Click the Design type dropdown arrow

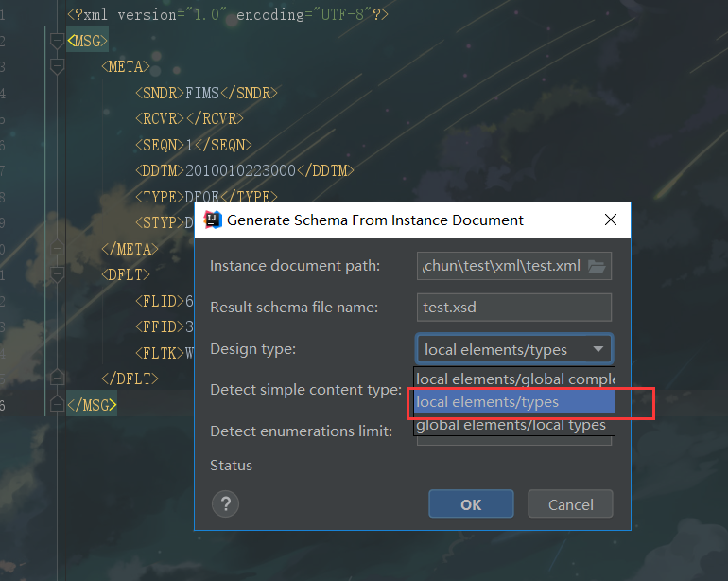[598, 349]
